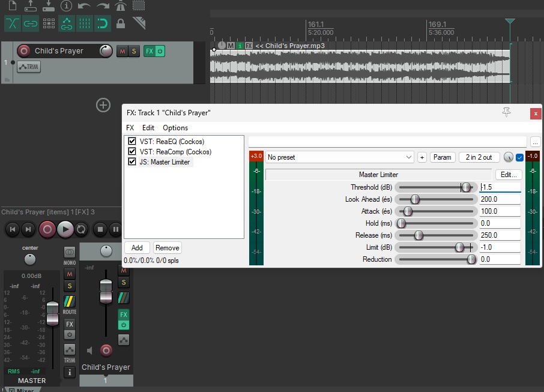
Task: Go to project start transport button
Action: [13, 229]
